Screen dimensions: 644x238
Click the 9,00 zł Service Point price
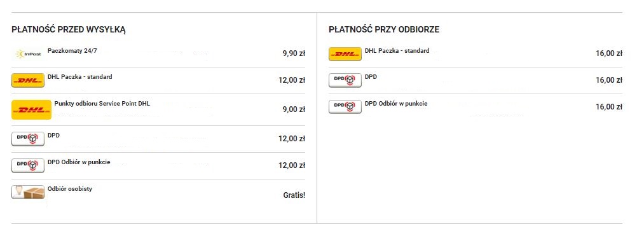(x=294, y=109)
